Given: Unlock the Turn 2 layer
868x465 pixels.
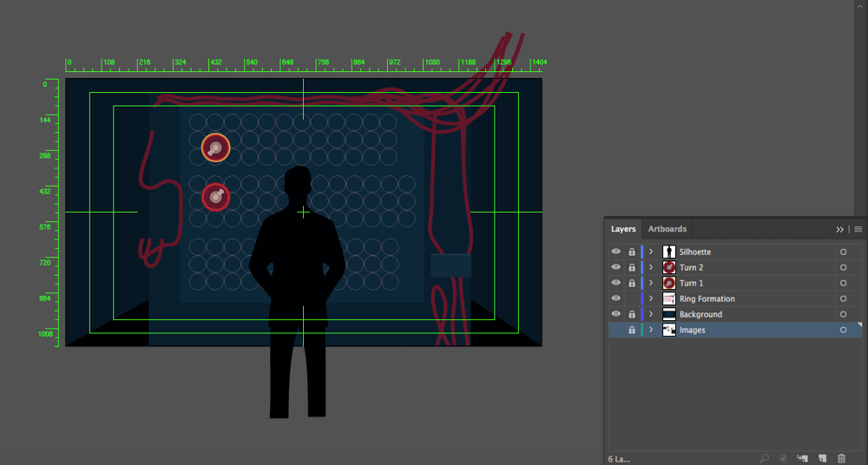Looking at the screenshot, I should coord(632,267).
